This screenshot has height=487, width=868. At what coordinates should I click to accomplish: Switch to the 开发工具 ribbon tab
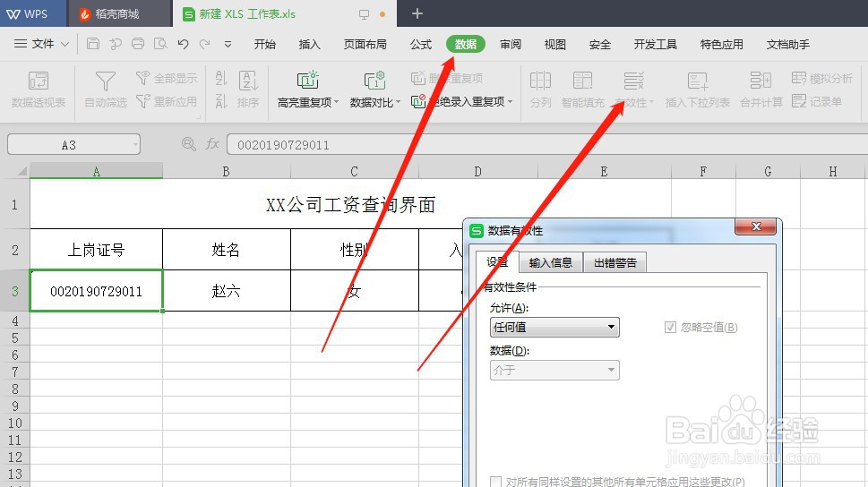(x=656, y=44)
